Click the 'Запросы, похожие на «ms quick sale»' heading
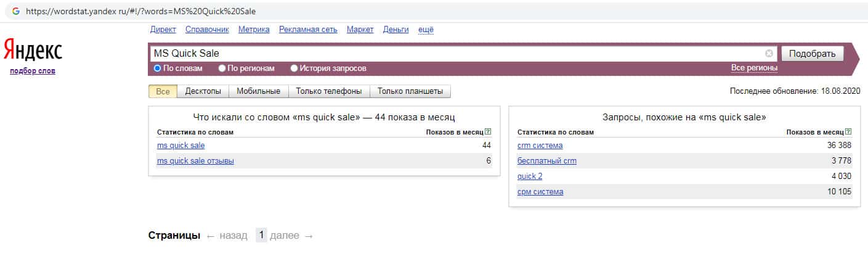This screenshot has height=269, width=868. click(x=684, y=117)
